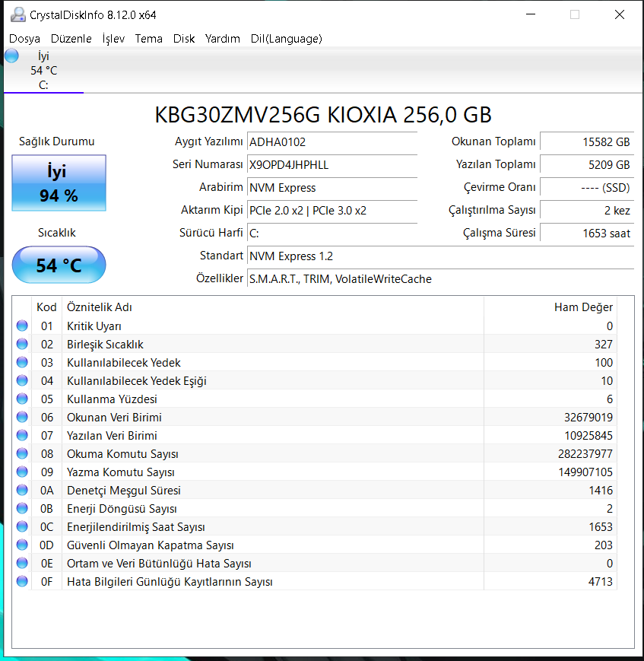Open the Disk menu
Viewport: 644px width, 661px height.
click(x=184, y=39)
